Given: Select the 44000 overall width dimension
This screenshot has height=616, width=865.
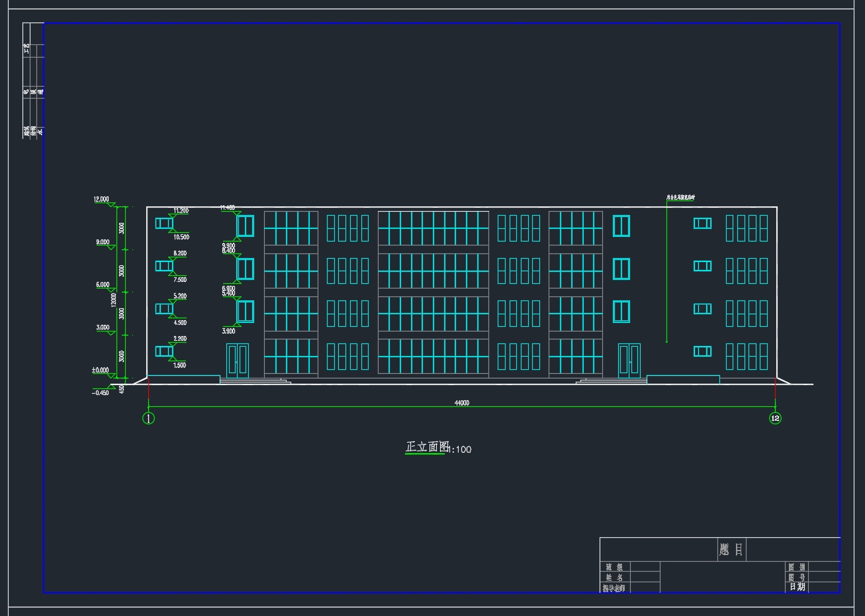Looking at the screenshot, I should (461, 403).
